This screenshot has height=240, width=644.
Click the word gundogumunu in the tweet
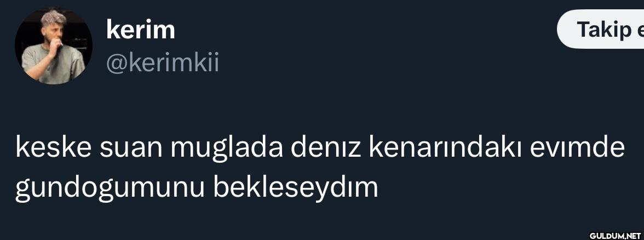[110, 188]
